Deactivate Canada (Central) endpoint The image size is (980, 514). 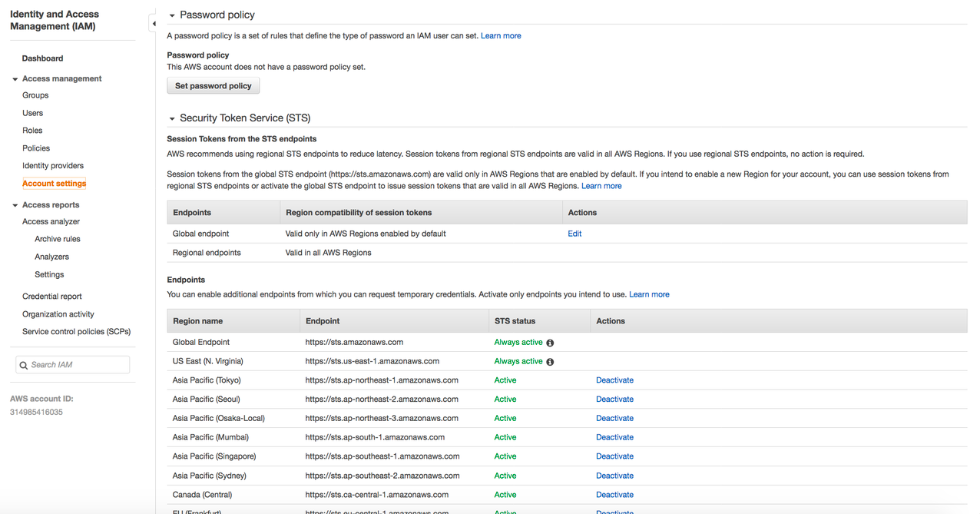tap(614, 495)
